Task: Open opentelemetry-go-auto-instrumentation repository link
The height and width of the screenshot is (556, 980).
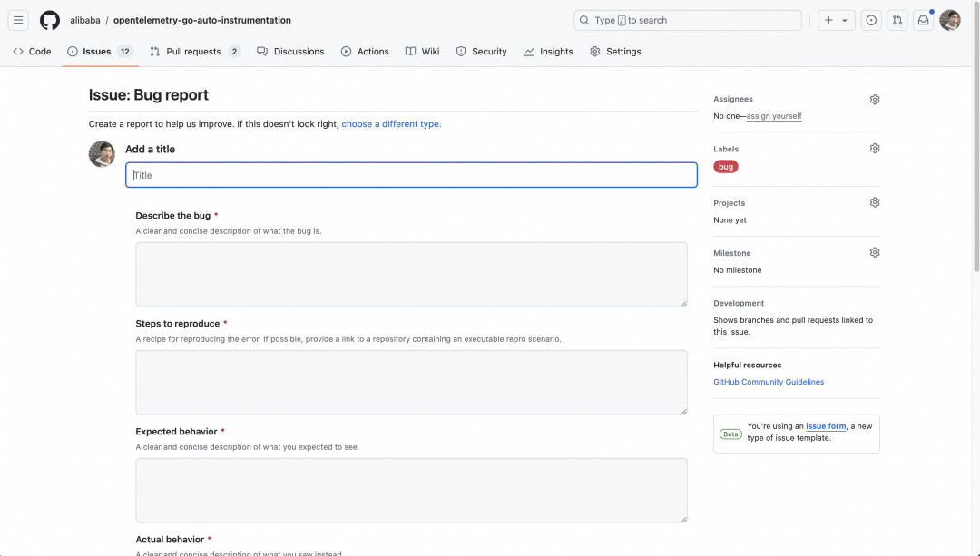Action: tap(201, 20)
